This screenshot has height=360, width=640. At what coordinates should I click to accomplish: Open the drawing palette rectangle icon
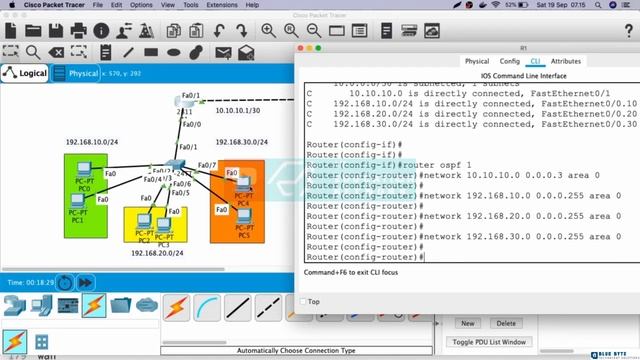click(337, 31)
